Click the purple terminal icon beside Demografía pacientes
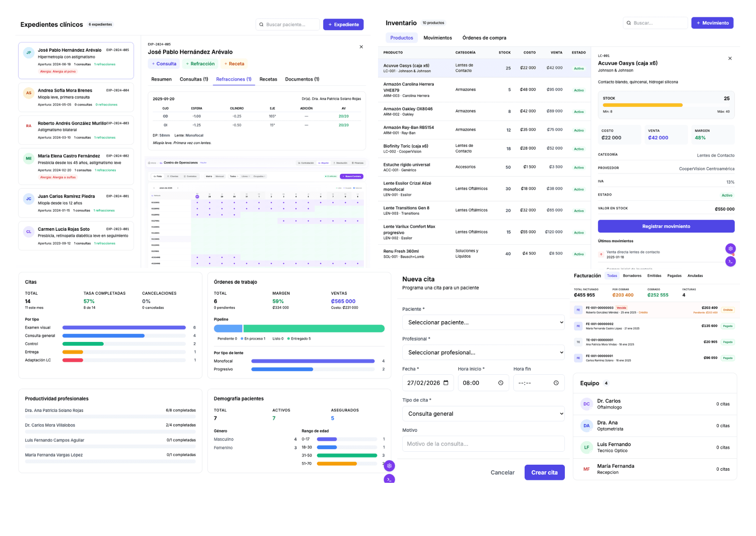The image size is (756, 536). [389, 479]
